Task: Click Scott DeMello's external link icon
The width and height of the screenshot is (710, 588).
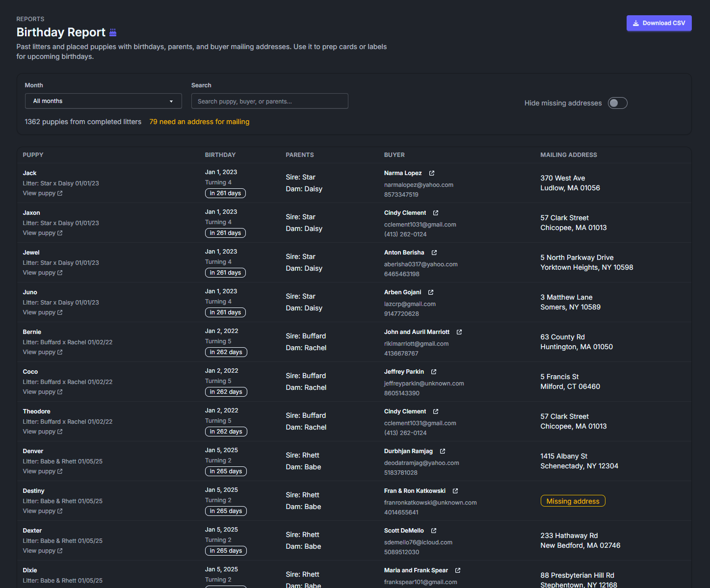Action: (x=433, y=530)
